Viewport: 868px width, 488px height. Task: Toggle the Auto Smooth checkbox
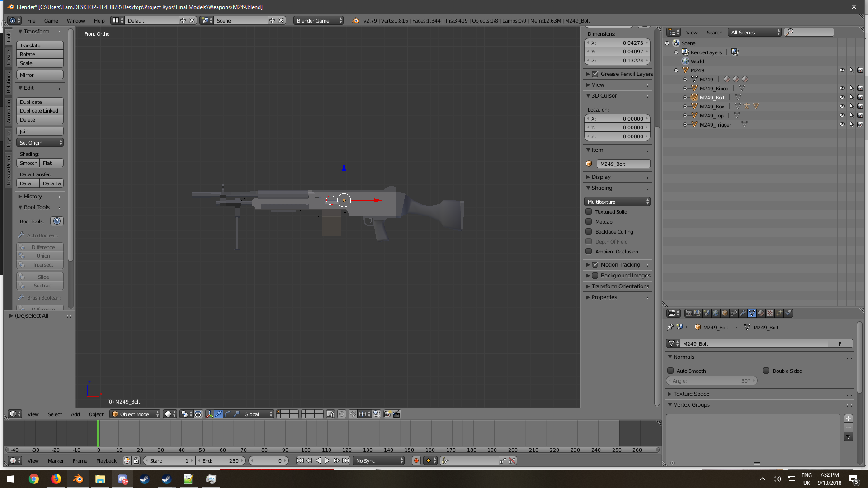click(670, 371)
